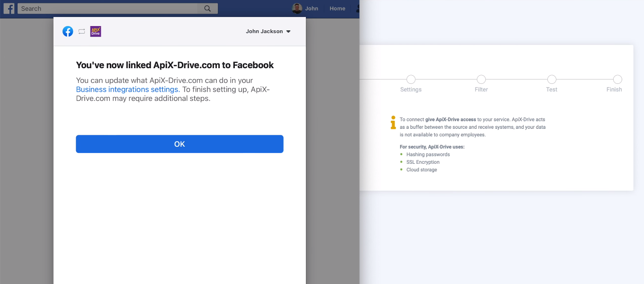Click the progress line between Filter and Test

(516, 80)
